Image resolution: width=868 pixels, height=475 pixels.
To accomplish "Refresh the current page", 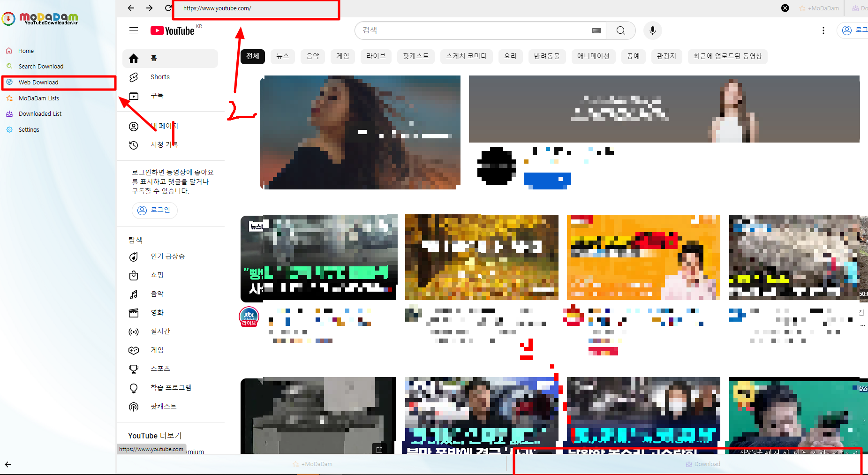I will pos(168,8).
